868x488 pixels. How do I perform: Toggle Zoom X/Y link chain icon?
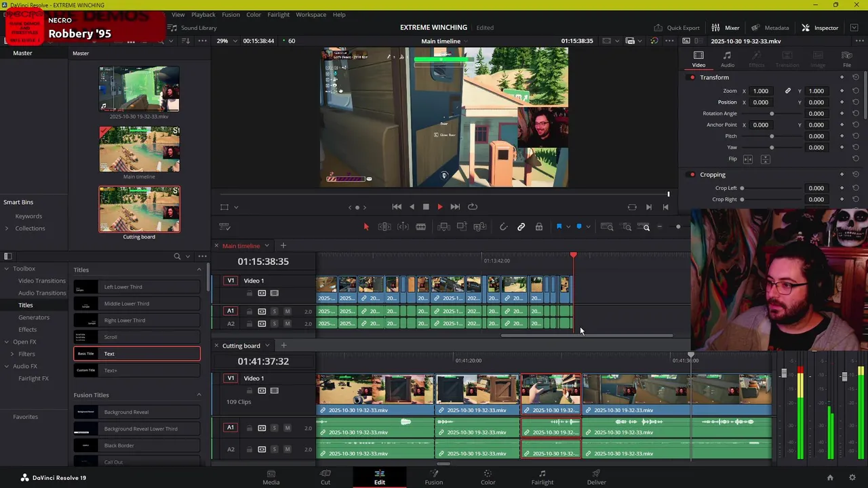pyautogui.click(x=787, y=91)
